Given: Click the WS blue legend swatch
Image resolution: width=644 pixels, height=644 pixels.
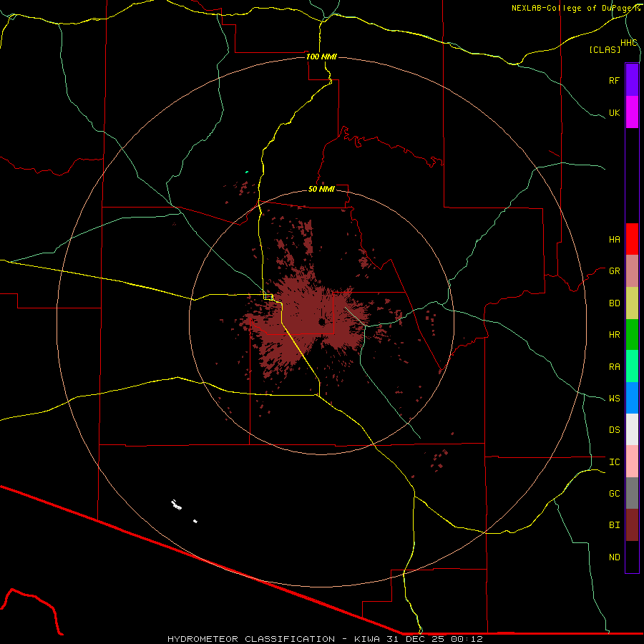Looking at the screenshot, I should pos(632,398).
